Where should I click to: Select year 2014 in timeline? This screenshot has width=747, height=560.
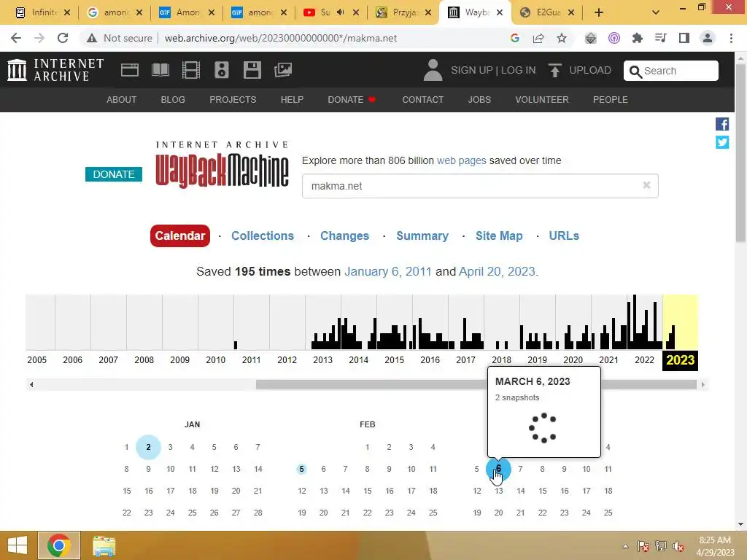coord(358,360)
